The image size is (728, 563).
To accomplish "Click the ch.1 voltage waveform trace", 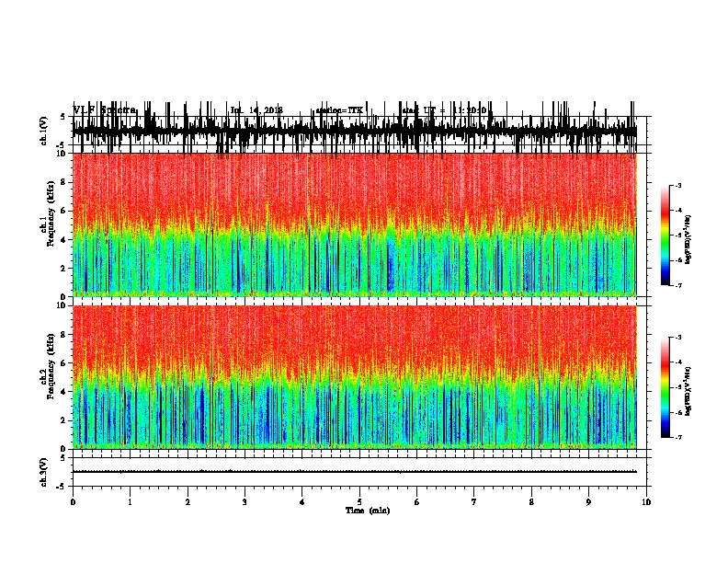I will coord(355,131).
